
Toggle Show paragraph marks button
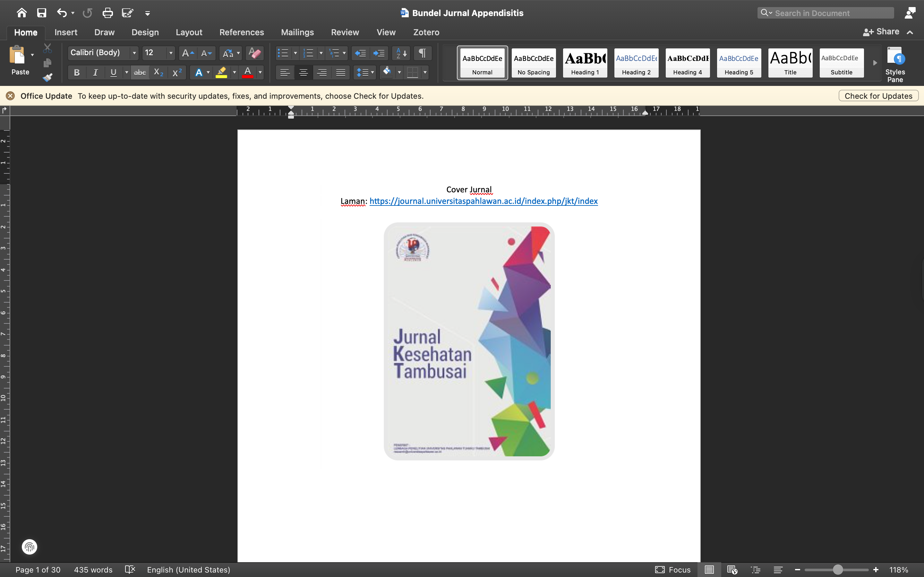coord(422,53)
